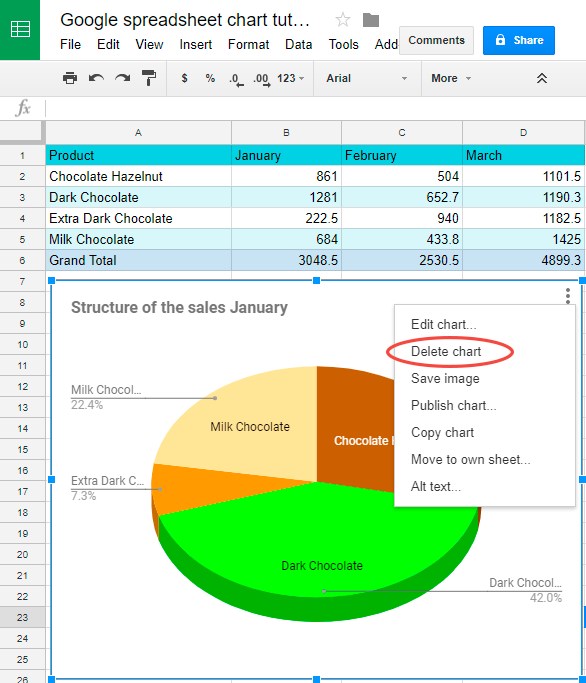Choose Delete chart in context menu
This screenshot has height=683, width=586.
(x=484, y=352)
